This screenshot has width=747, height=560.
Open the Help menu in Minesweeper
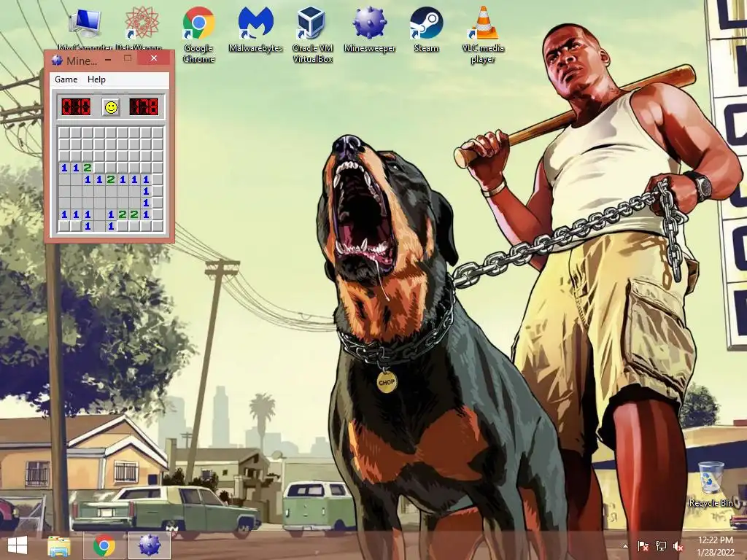(x=96, y=79)
